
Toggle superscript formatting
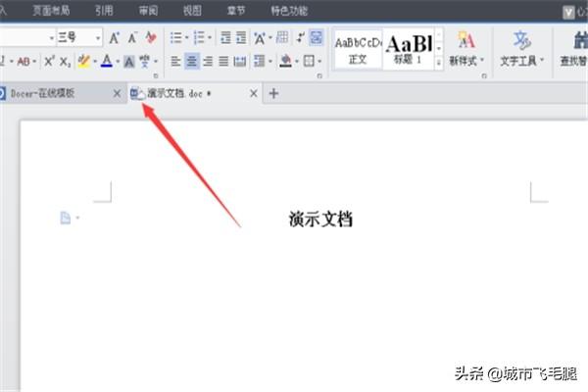click(x=49, y=61)
